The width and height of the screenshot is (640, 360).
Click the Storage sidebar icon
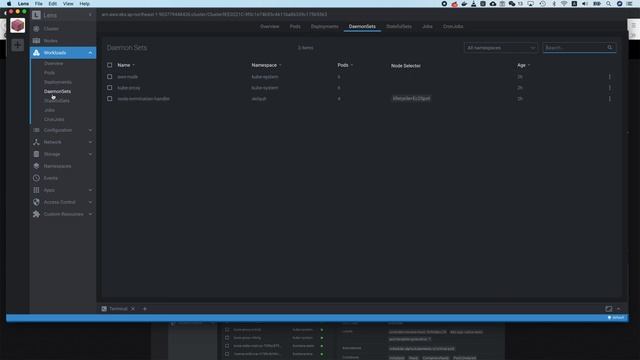(x=36, y=154)
